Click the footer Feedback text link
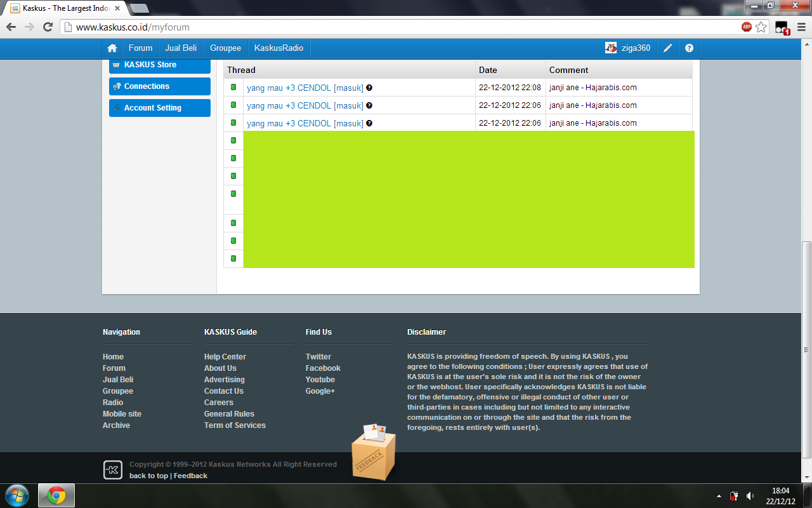This screenshot has height=508, width=812. coord(190,476)
